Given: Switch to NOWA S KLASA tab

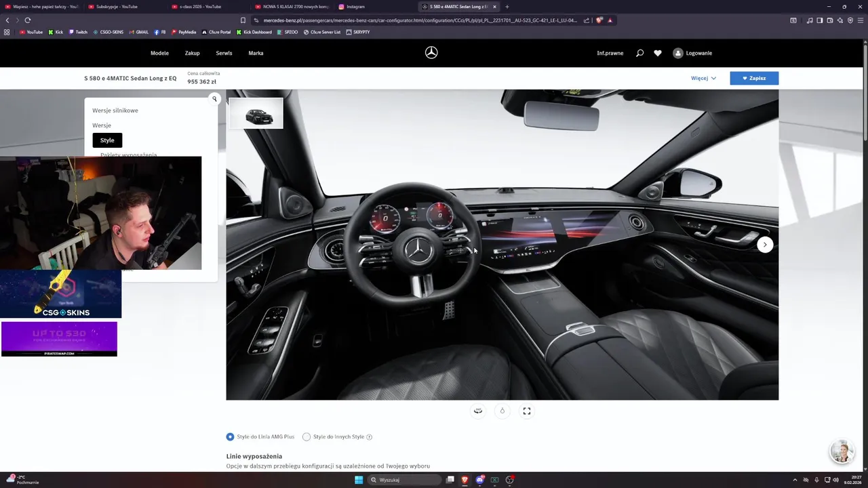Looking at the screenshot, I should [292, 7].
